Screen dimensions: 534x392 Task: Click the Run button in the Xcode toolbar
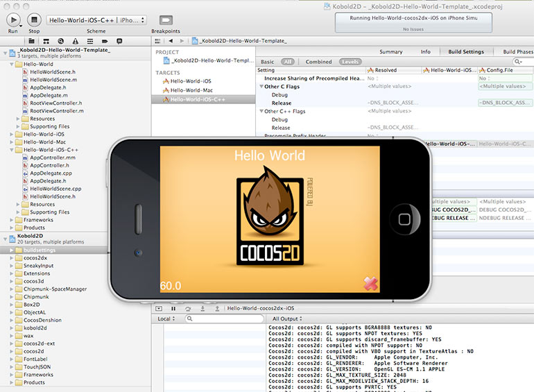(13, 20)
